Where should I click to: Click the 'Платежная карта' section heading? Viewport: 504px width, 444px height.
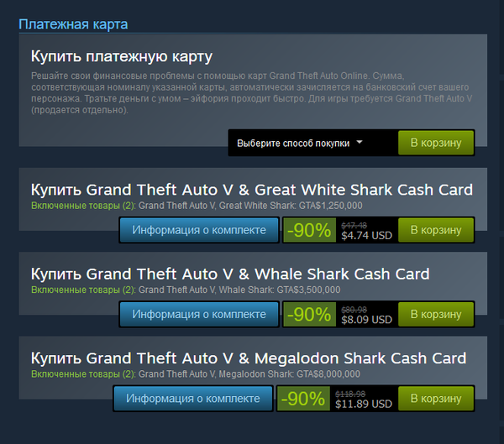tap(73, 24)
